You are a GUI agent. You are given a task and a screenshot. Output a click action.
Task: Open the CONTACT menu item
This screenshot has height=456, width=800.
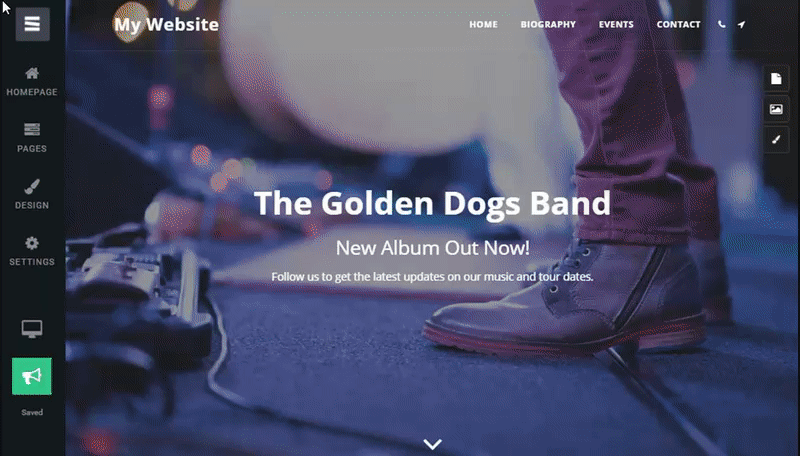pyautogui.click(x=678, y=24)
